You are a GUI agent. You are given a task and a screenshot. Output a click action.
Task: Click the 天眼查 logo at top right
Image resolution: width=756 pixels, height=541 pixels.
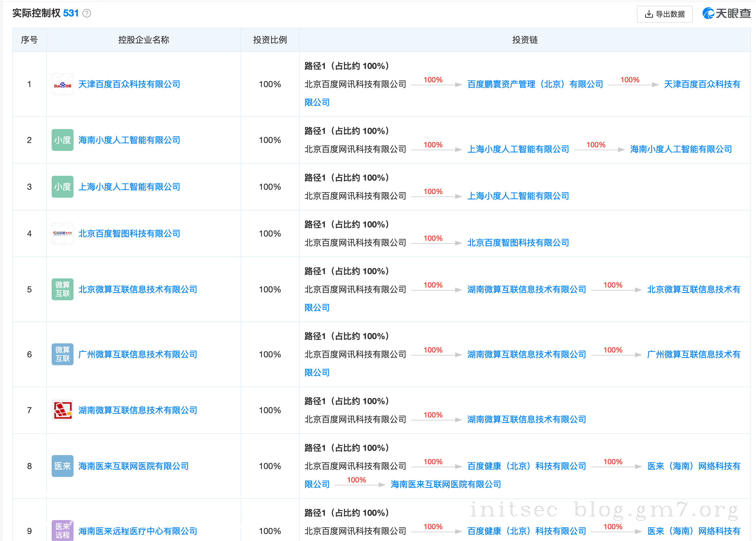727,13
